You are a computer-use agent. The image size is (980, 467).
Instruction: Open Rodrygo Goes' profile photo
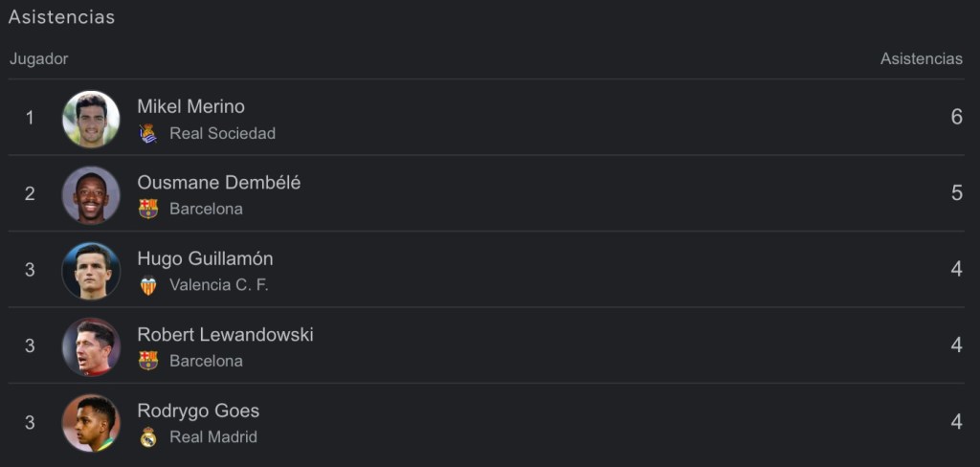click(91, 423)
